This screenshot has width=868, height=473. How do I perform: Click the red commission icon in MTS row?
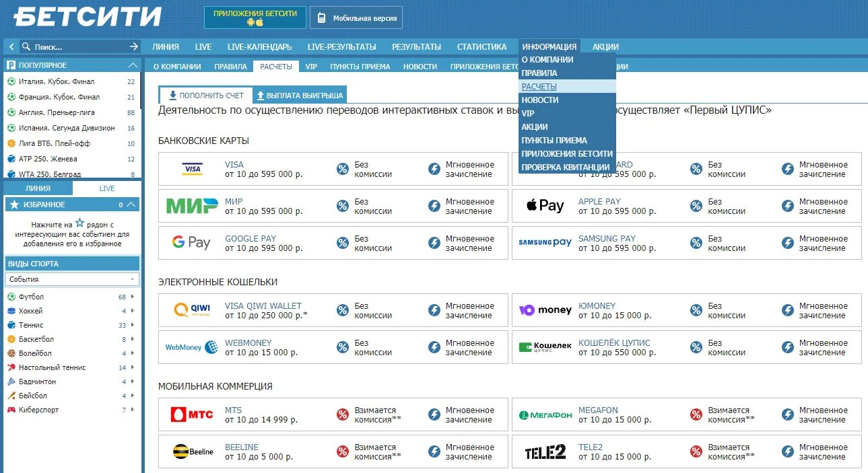coord(343,415)
